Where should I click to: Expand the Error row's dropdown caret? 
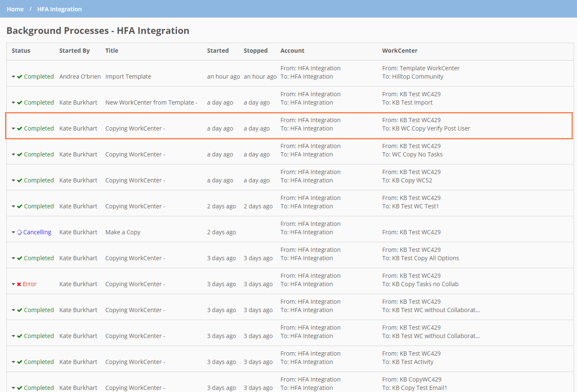[13, 284]
